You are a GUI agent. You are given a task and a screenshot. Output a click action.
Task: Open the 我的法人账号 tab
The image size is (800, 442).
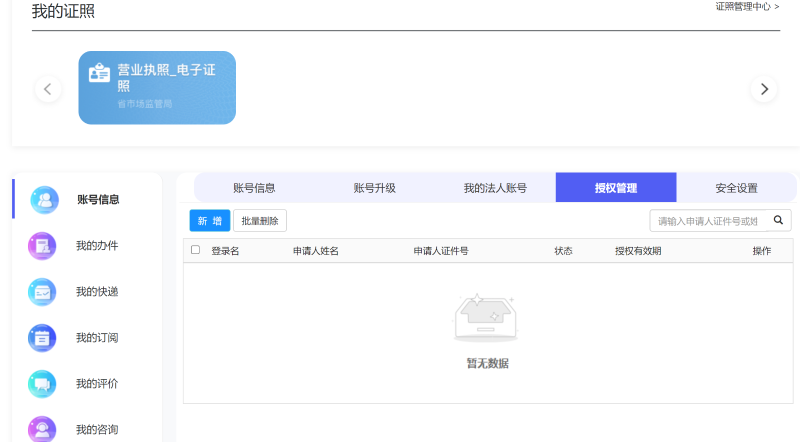click(495, 188)
